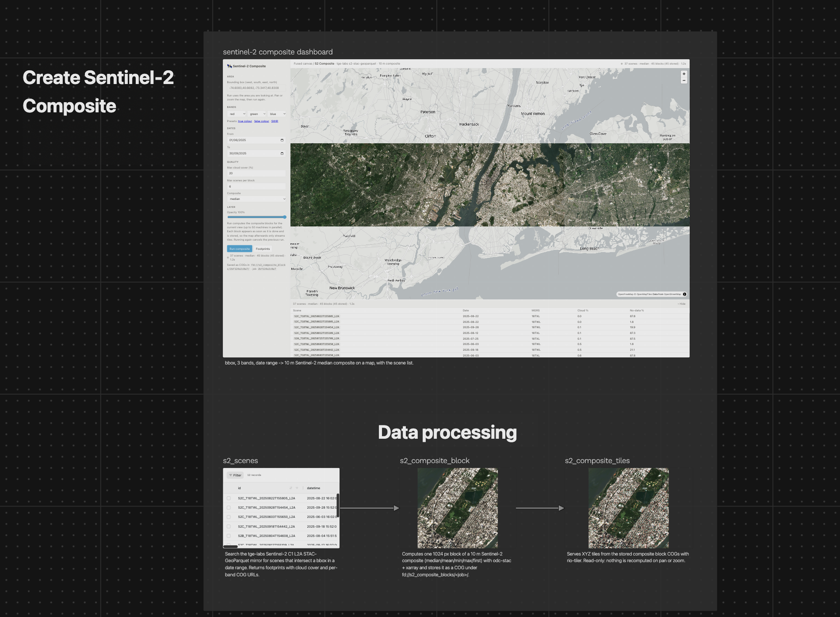Open the To date calendar picker
This screenshot has width=840, height=617.
tap(282, 153)
